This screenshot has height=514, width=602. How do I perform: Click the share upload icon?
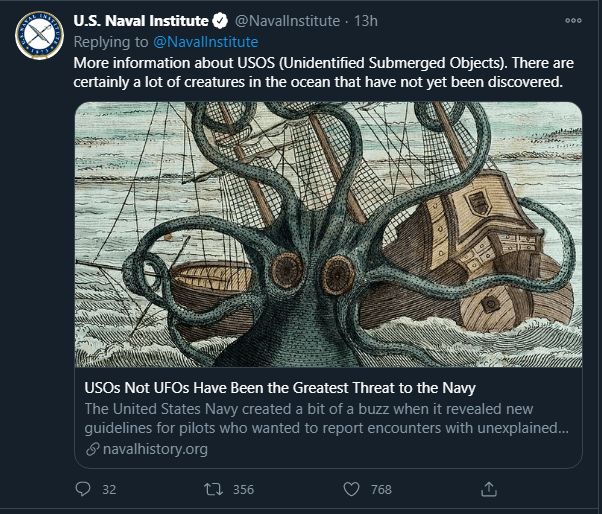pyautogui.click(x=489, y=489)
